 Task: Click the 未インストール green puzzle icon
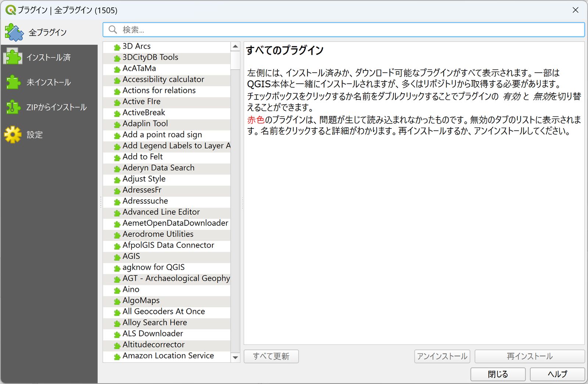pos(14,82)
